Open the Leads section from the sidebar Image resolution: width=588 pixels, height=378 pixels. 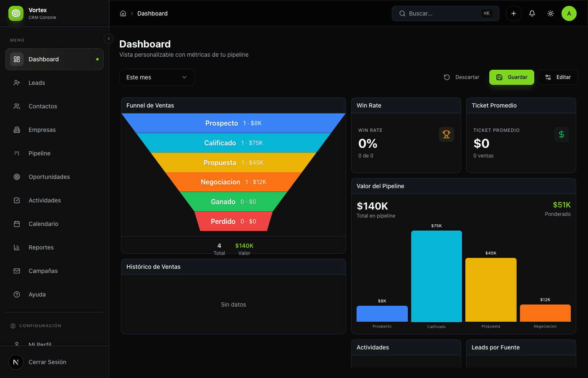pos(37,83)
